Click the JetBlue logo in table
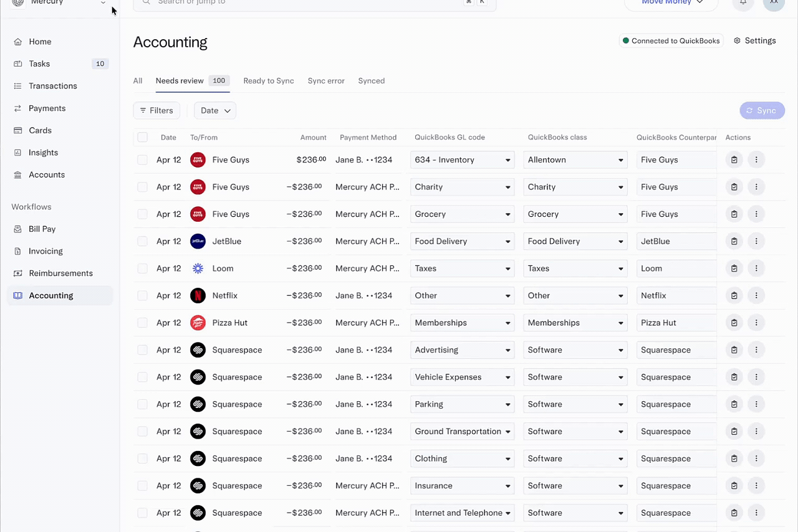Image resolution: width=798 pixels, height=532 pixels. [198, 242]
